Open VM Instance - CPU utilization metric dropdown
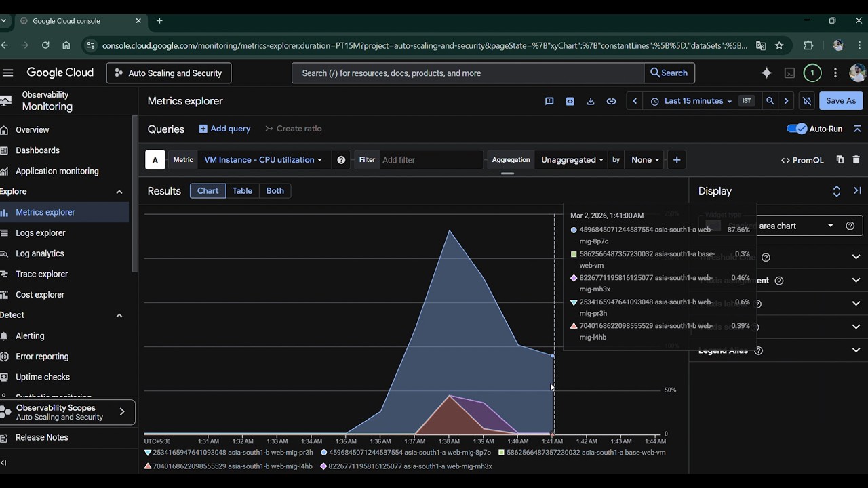Viewport: 868px width, 488px height. [x=262, y=160]
